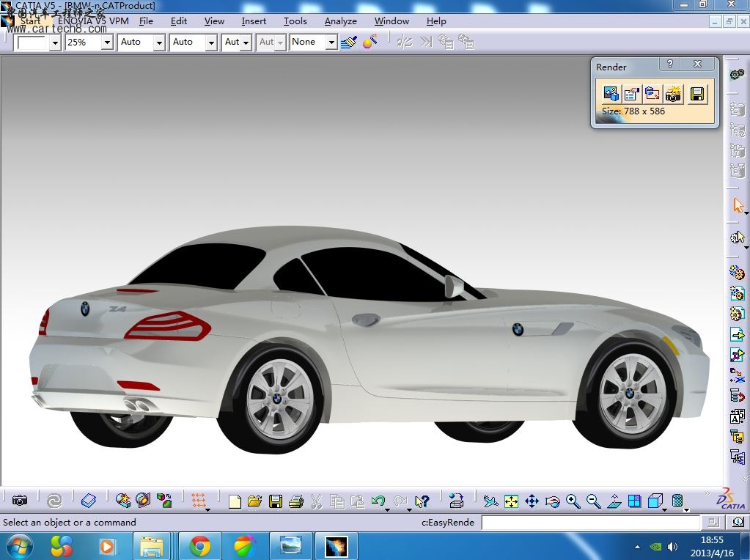Click the floppy save icon in Render panel
The width and height of the screenshot is (750, 560).
697,94
